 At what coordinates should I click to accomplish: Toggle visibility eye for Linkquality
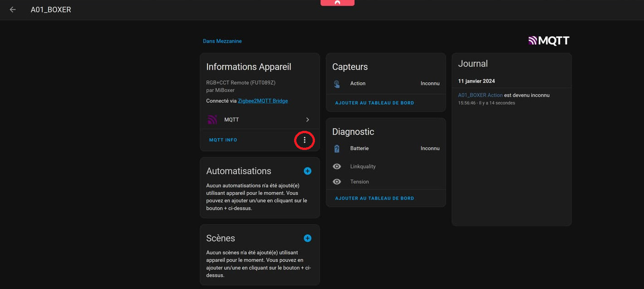337,167
